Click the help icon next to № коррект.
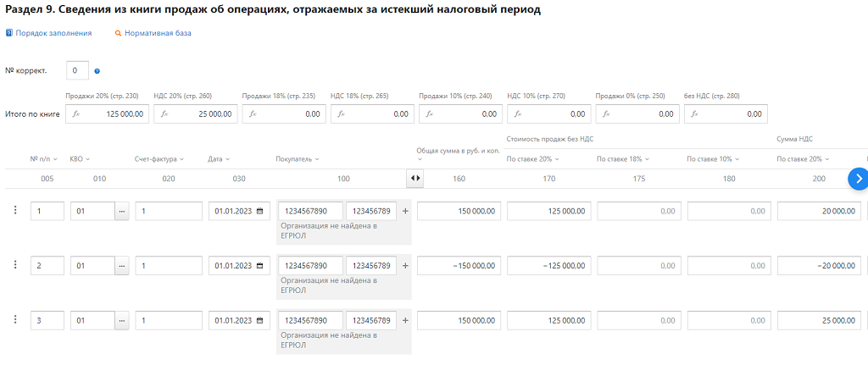 click(97, 71)
